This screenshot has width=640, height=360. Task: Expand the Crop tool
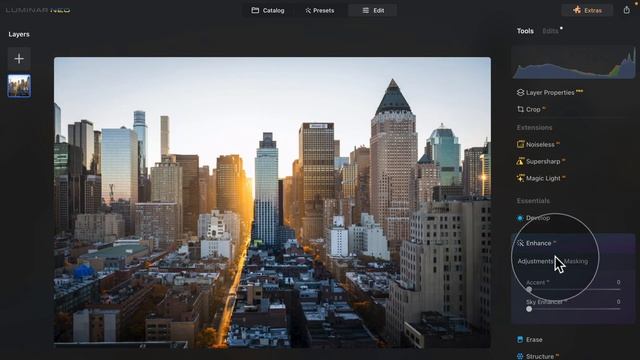(x=533, y=109)
